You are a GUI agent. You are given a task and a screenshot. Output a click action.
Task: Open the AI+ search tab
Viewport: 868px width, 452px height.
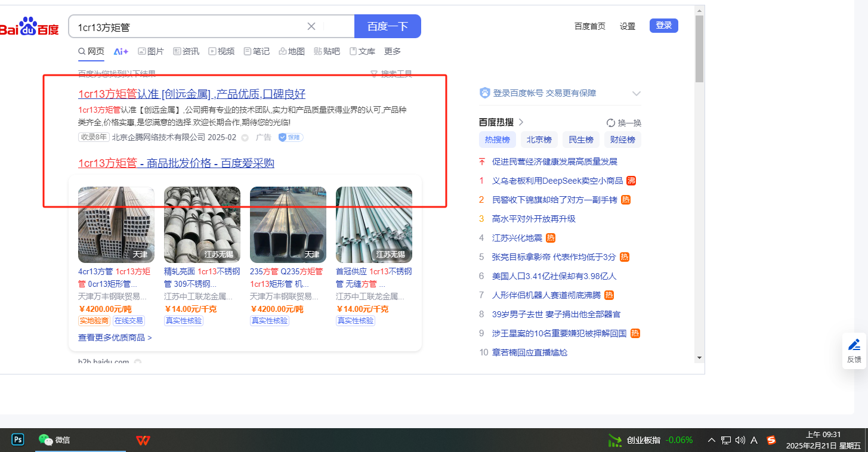coord(121,51)
